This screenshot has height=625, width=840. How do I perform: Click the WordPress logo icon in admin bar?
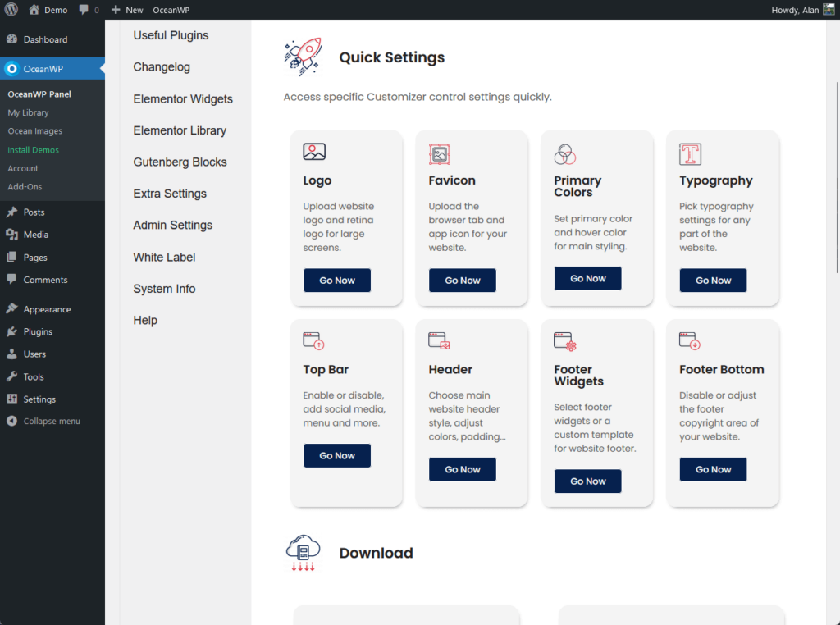tap(11, 10)
